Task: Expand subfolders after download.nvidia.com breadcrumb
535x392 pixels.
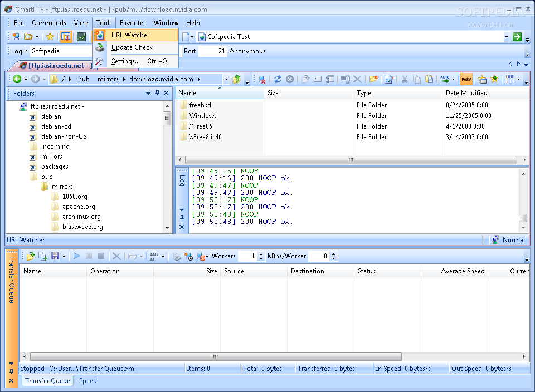Action: pyautogui.click(x=198, y=79)
